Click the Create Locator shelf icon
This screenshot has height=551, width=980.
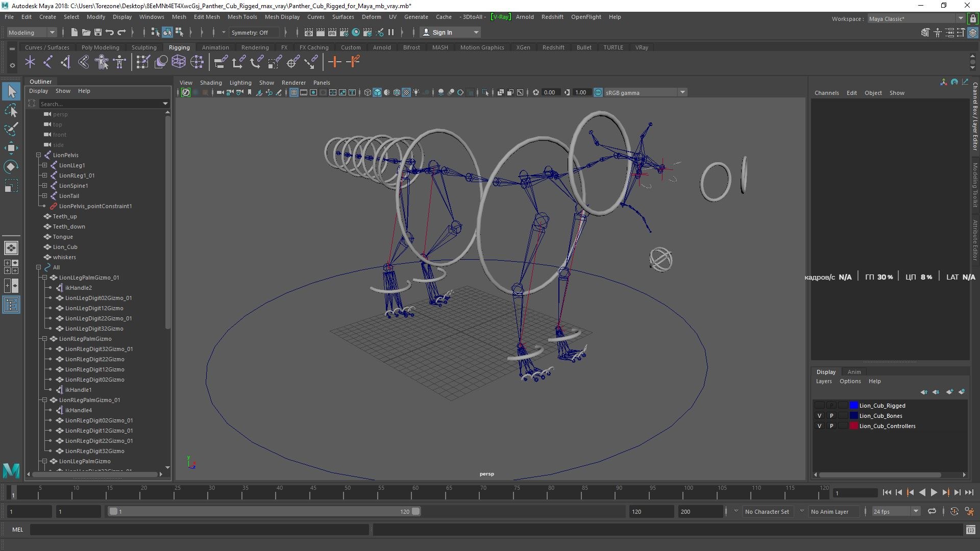30,62
